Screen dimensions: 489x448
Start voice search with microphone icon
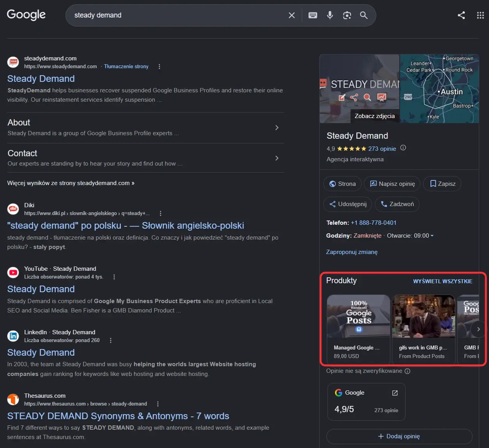coord(330,15)
